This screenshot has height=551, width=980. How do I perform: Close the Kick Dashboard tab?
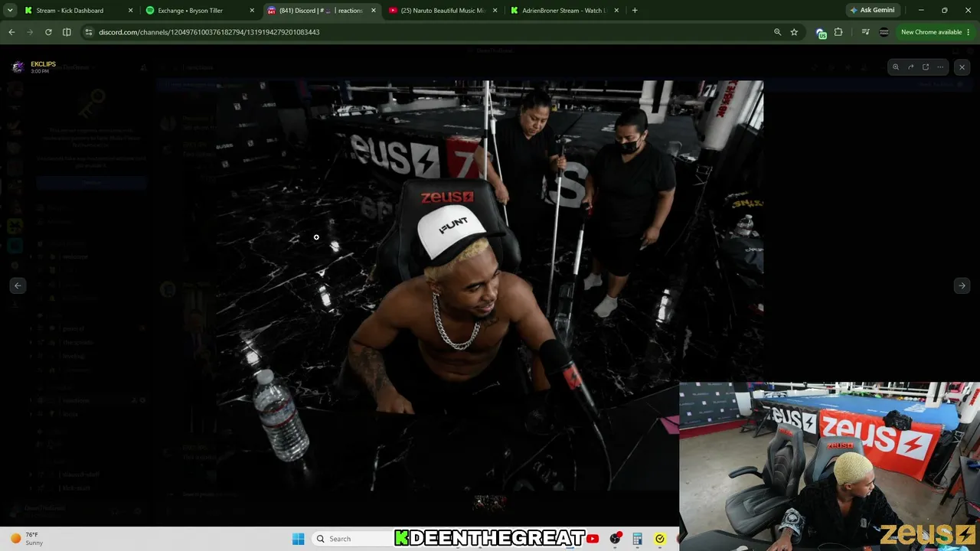pos(131,11)
